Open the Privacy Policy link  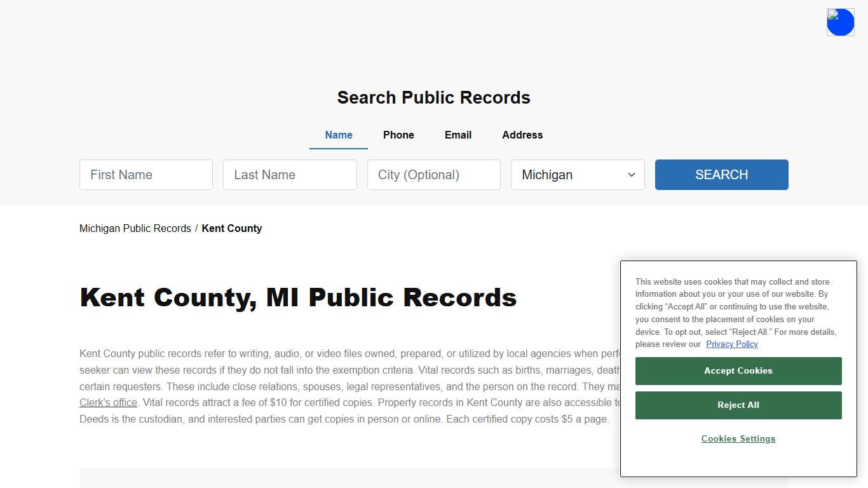coord(731,344)
